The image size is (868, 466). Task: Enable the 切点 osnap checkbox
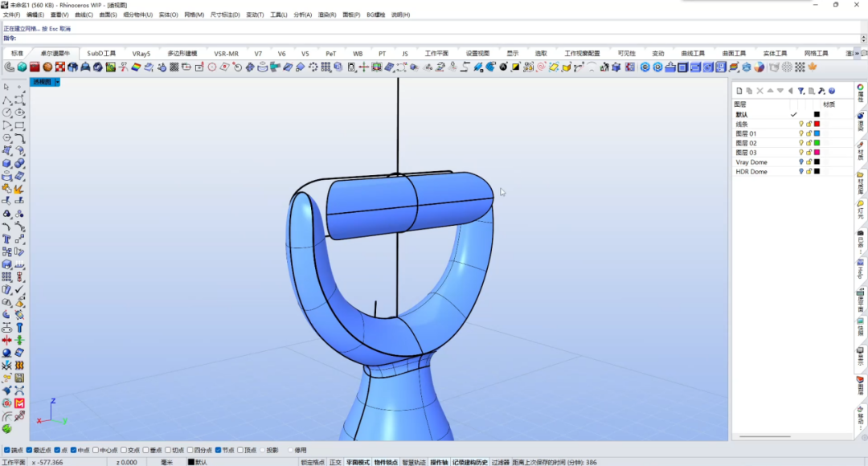click(x=168, y=451)
